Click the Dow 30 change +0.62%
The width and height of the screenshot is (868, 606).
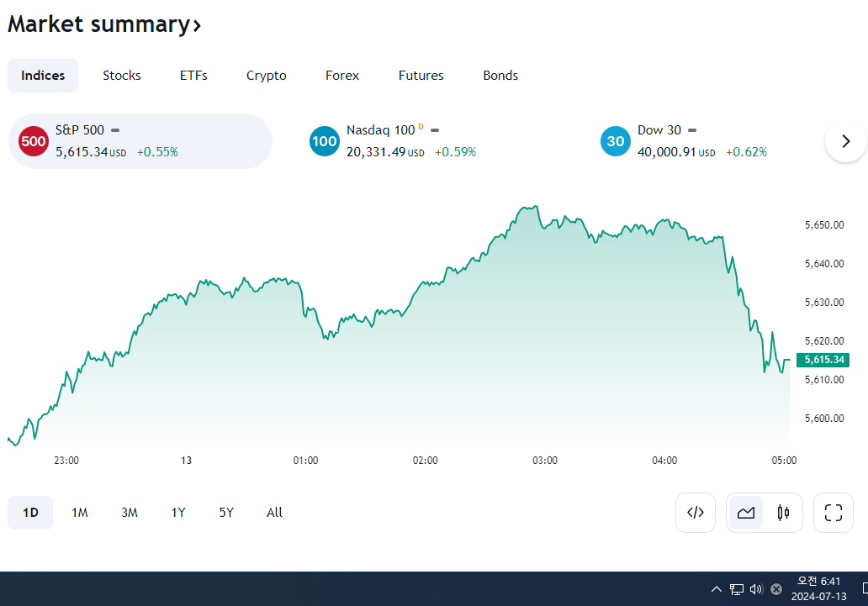pyautogui.click(x=746, y=151)
